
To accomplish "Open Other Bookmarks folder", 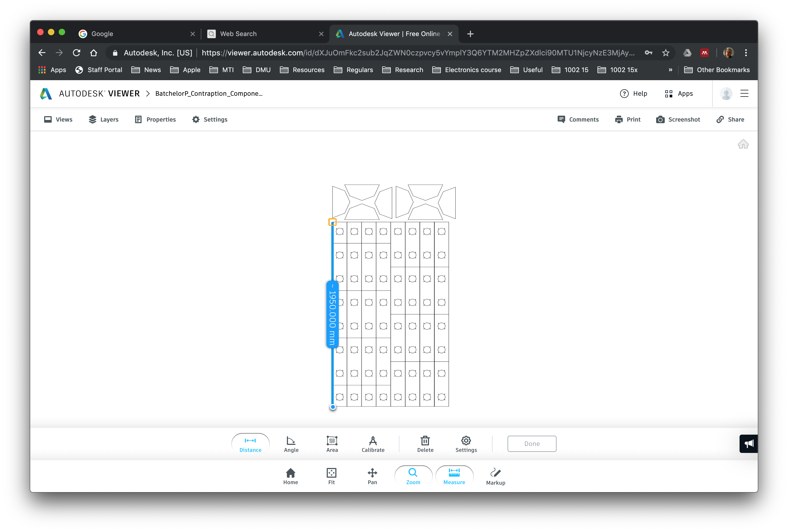I will point(716,70).
